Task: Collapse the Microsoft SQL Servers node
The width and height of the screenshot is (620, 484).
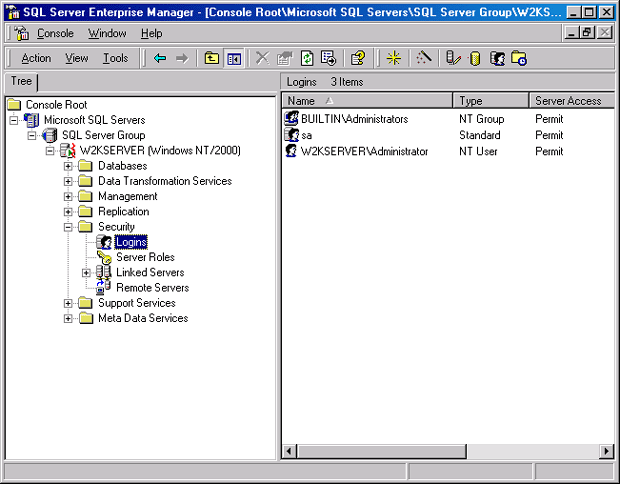Action: (x=14, y=120)
